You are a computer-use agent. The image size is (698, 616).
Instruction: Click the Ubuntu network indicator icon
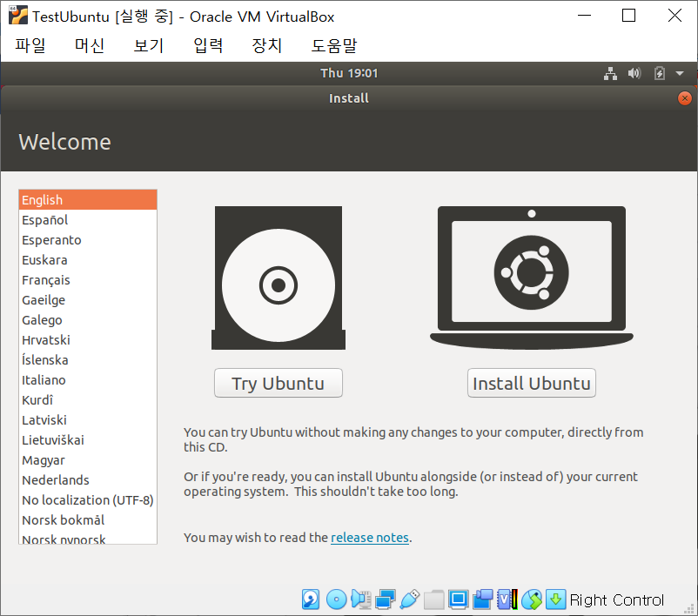pyautogui.click(x=610, y=73)
